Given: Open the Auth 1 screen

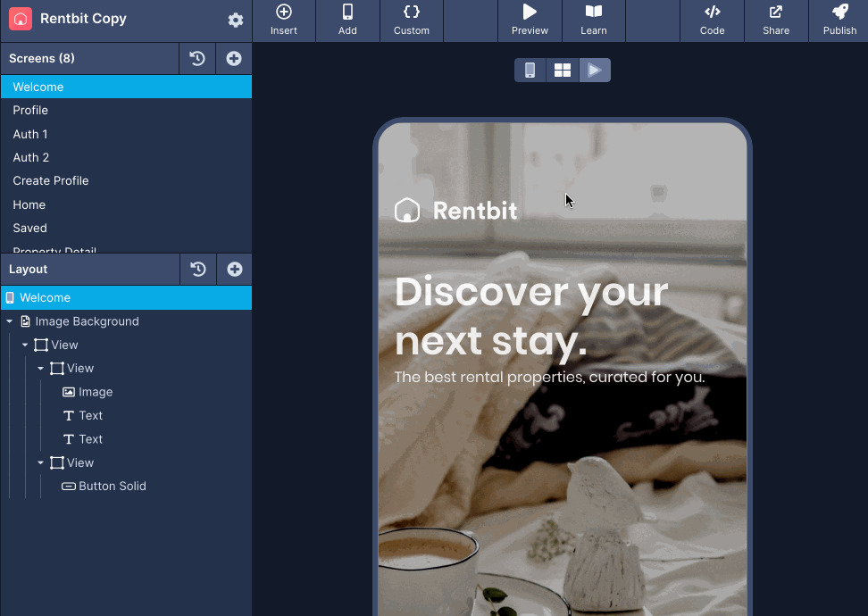Looking at the screenshot, I should click(126, 134).
